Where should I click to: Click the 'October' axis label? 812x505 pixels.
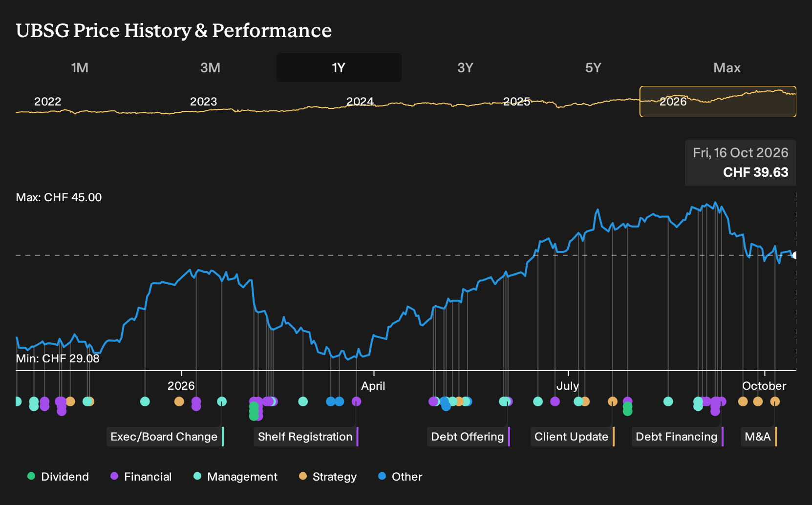[764, 386]
